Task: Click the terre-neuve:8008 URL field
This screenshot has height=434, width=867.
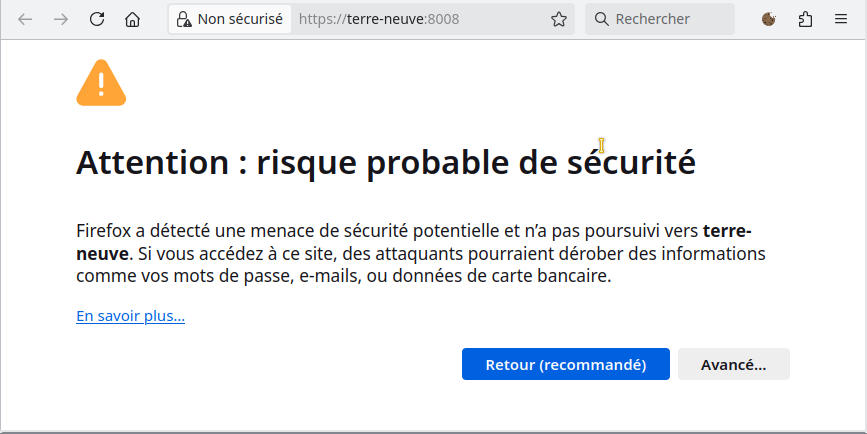Action: [x=420, y=19]
